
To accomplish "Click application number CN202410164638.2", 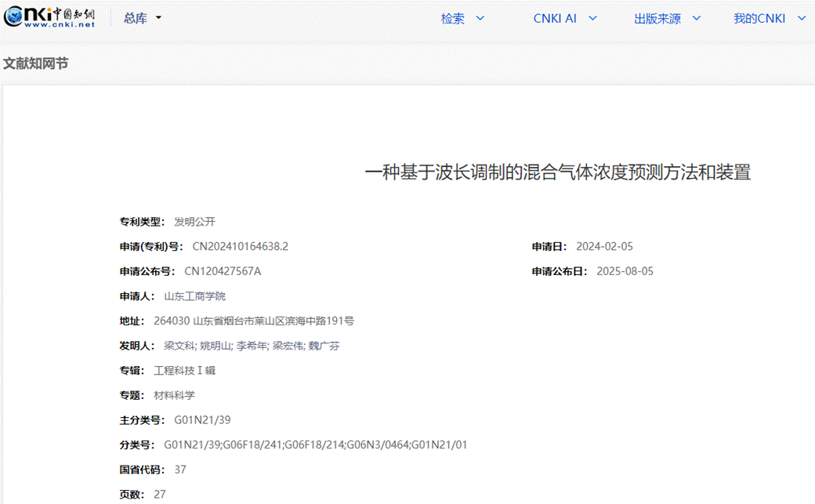I will tap(241, 247).
